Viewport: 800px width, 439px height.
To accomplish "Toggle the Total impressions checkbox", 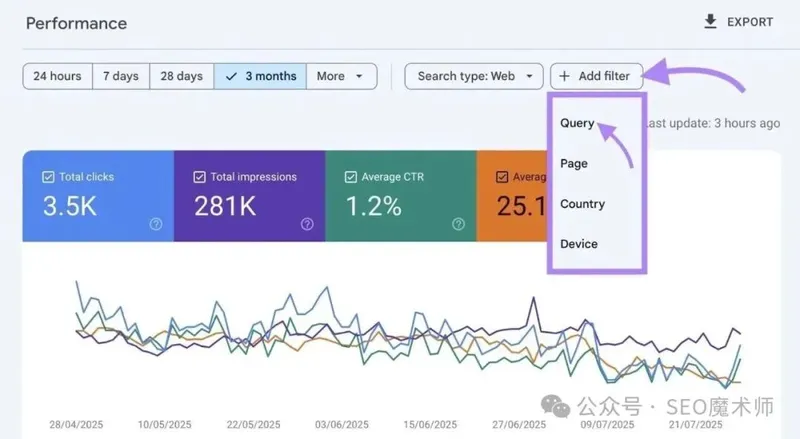I will 200,177.
